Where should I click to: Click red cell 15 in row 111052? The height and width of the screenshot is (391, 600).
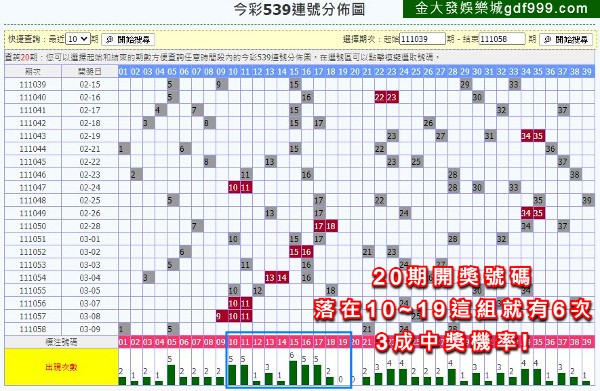294,252
